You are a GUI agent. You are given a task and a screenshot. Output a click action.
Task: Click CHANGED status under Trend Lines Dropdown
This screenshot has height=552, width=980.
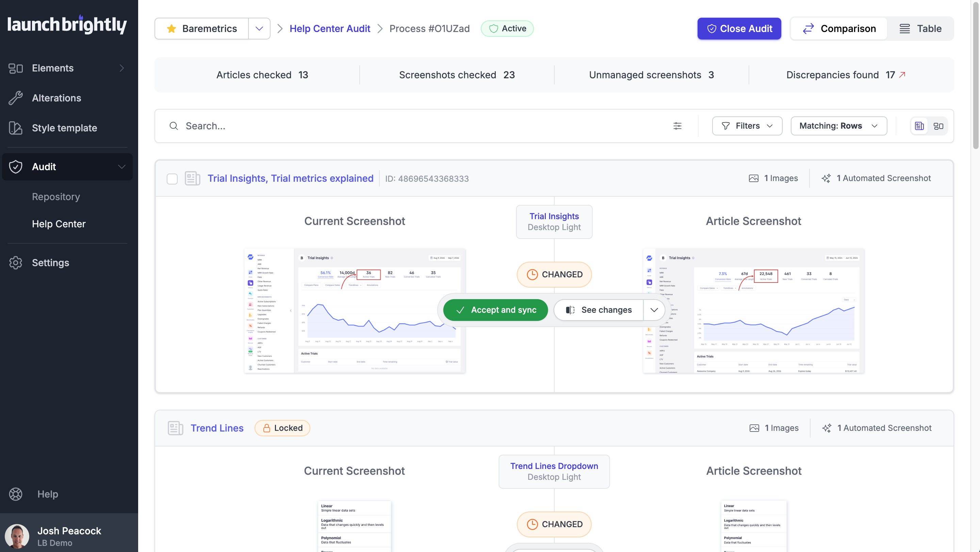[554, 524]
